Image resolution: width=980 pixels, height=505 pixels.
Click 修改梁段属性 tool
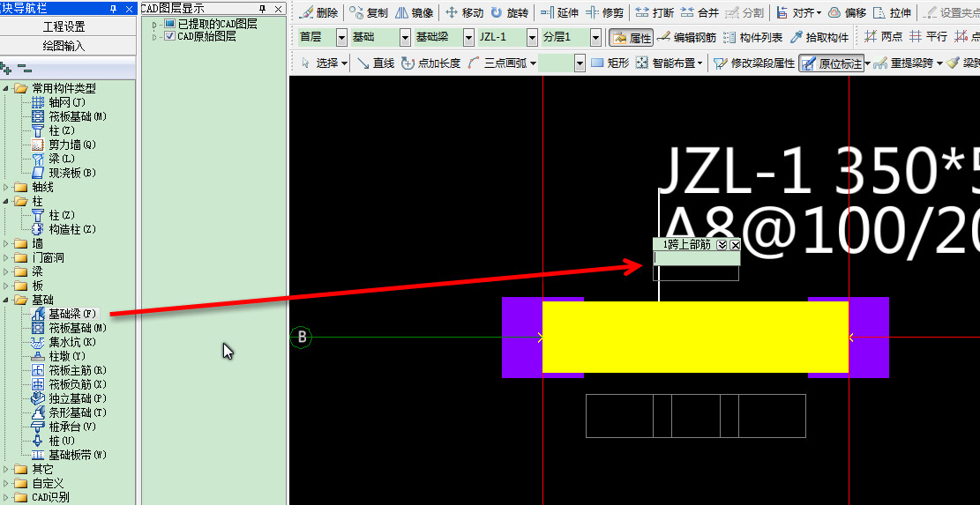point(754,63)
